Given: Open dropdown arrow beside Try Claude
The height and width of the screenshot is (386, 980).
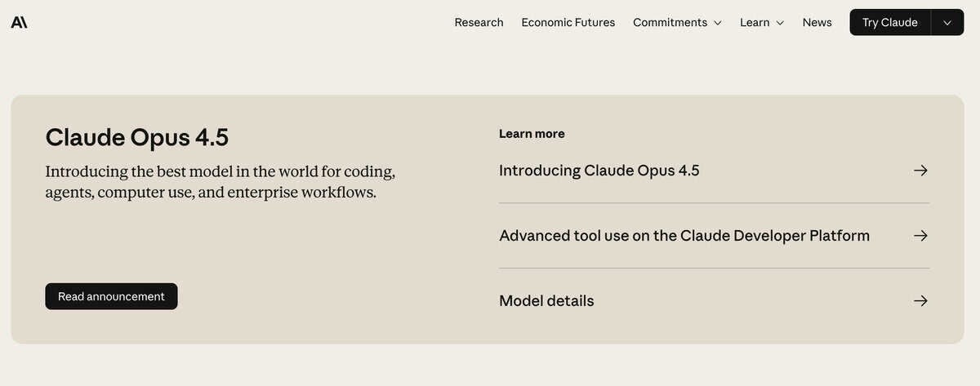Looking at the screenshot, I should [947, 23].
